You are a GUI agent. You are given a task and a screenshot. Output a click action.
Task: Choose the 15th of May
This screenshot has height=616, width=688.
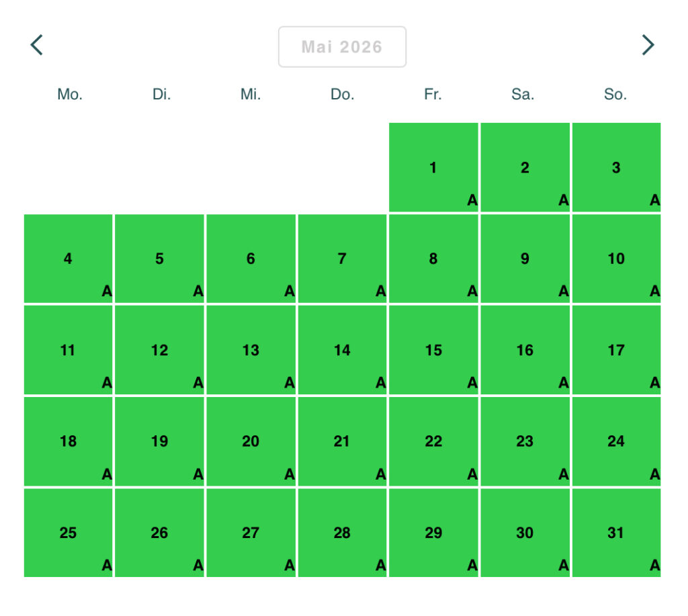(x=433, y=351)
